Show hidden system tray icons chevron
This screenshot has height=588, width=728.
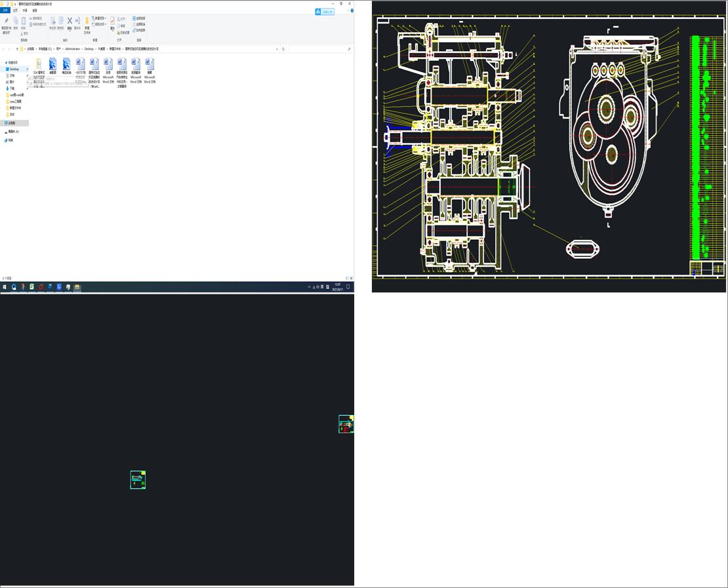pos(310,287)
